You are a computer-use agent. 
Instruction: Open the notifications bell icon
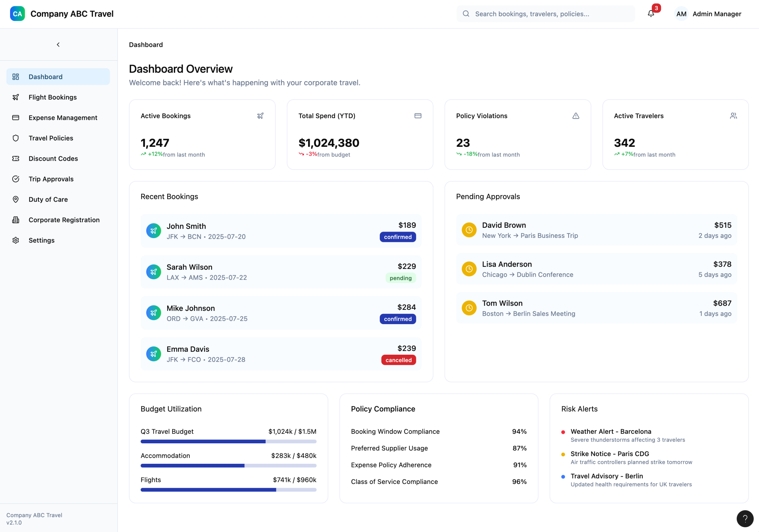pyautogui.click(x=650, y=14)
